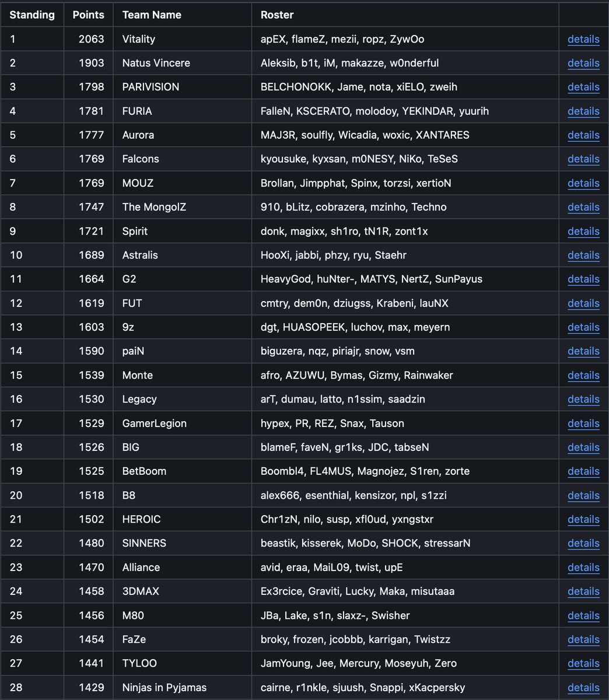Click the Roster column header
This screenshot has width=609, height=700.
(x=405, y=15)
